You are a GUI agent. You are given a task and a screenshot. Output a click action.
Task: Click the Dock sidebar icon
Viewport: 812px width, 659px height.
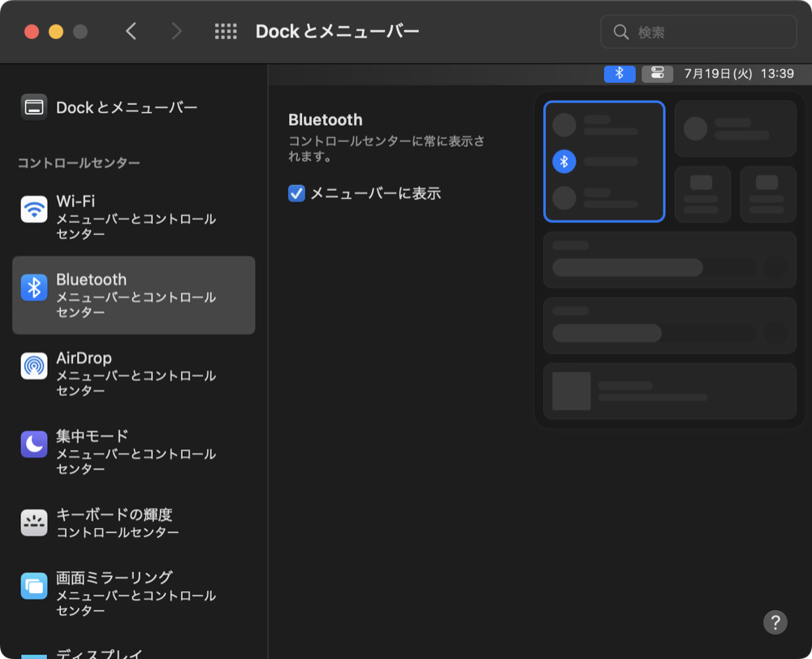pos(34,107)
